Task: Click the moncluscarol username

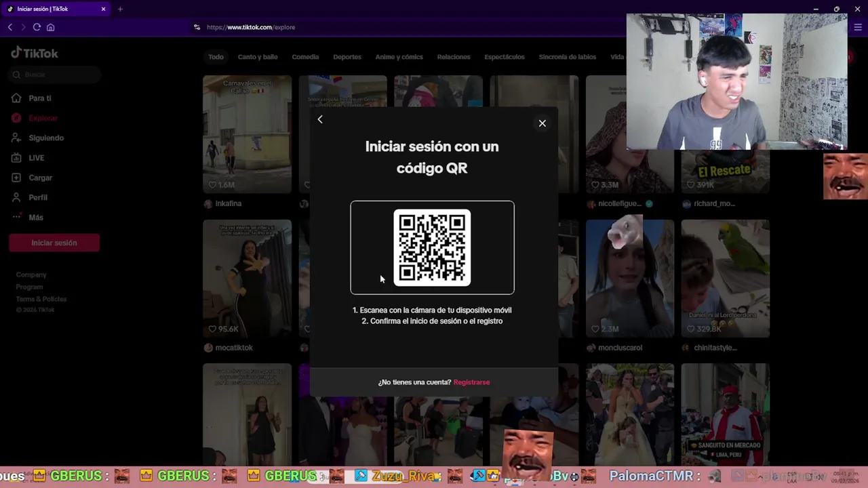Action: [x=620, y=348]
